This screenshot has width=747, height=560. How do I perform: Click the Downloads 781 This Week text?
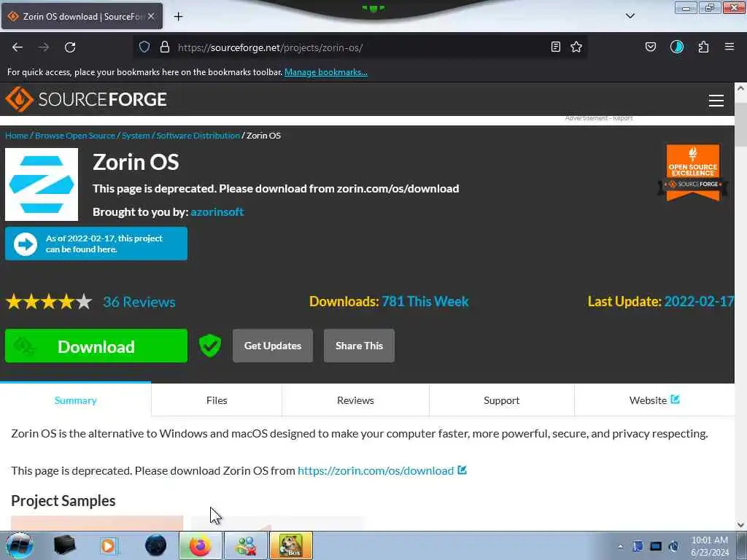(x=389, y=301)
